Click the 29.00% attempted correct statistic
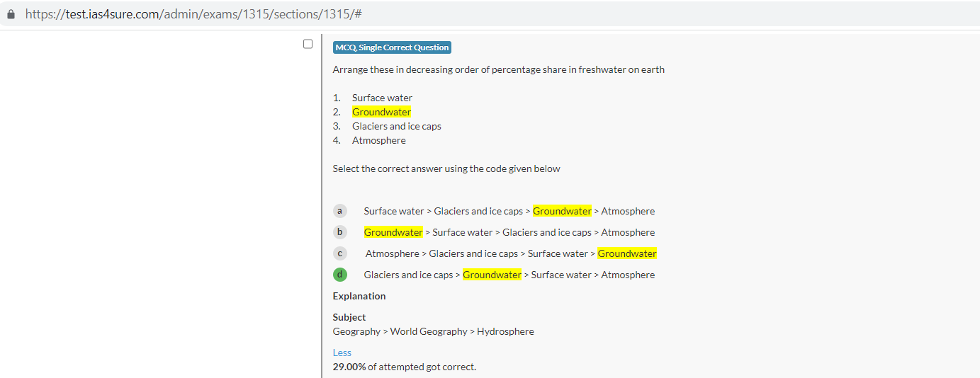 point(404,367)
